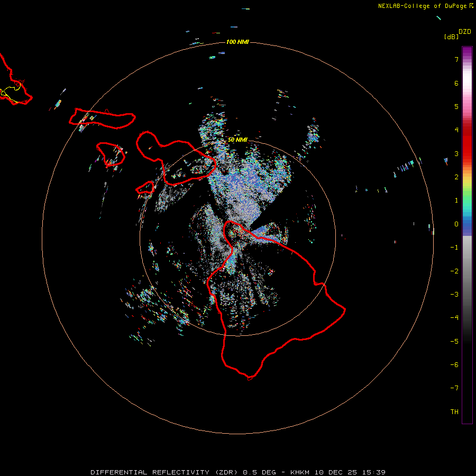This screenshot has width=476, height=476.
Task: Click the 0 value on color scale
Action: [456, 224]
